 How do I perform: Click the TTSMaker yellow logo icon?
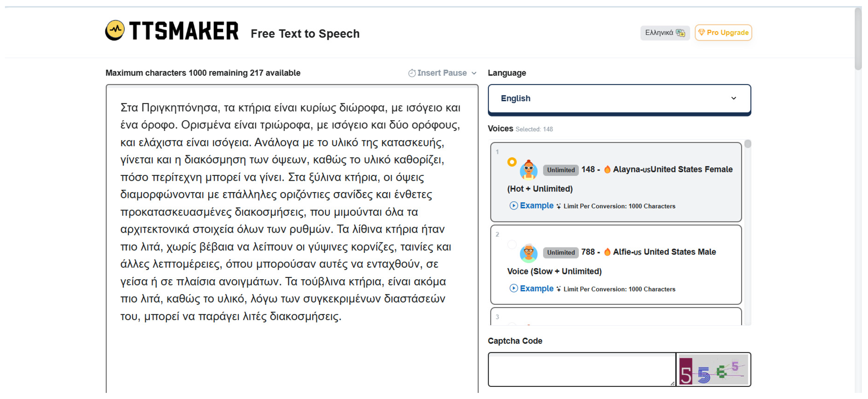(115, 30)
